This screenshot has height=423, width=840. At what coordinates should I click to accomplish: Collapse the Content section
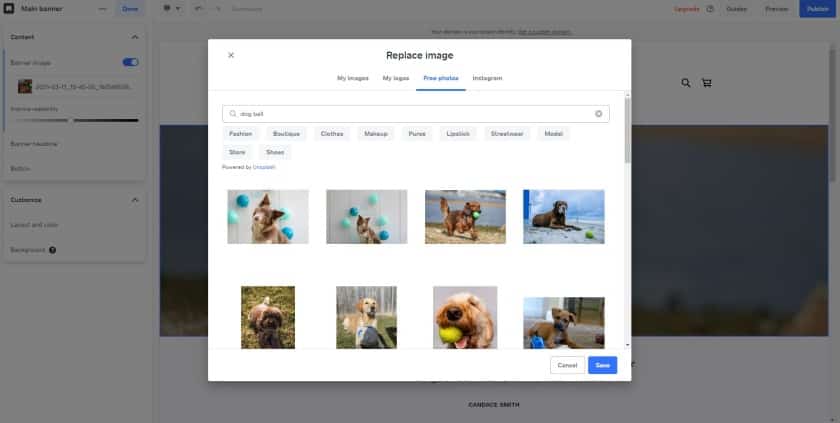[x=135, y=37]
